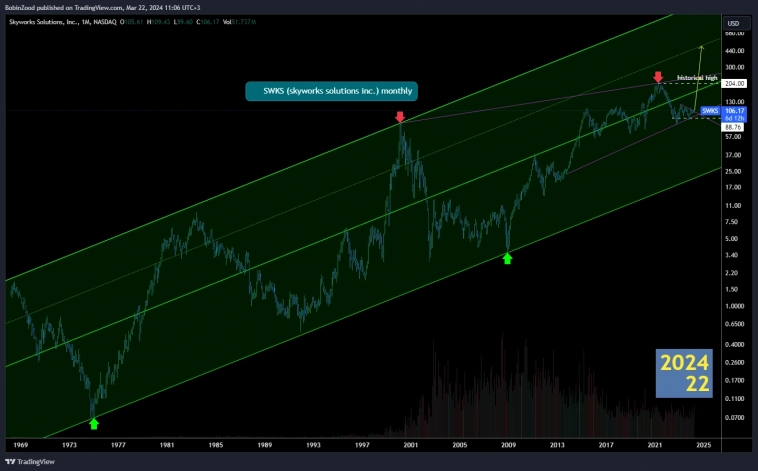Click the green arrow under the 2009 low
Screen dimensions: 758x471
pos(507,259)
